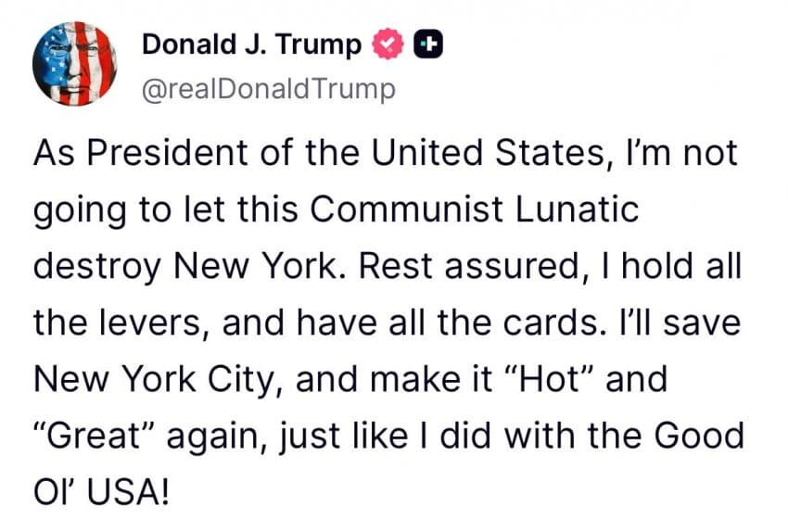Screen dimensions: 788x532
Task: Click the word "Good" ending the sixth line
Action: (699, 435)
